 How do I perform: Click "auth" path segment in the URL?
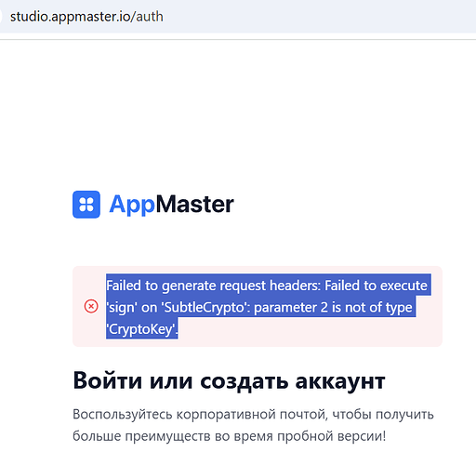150,17
